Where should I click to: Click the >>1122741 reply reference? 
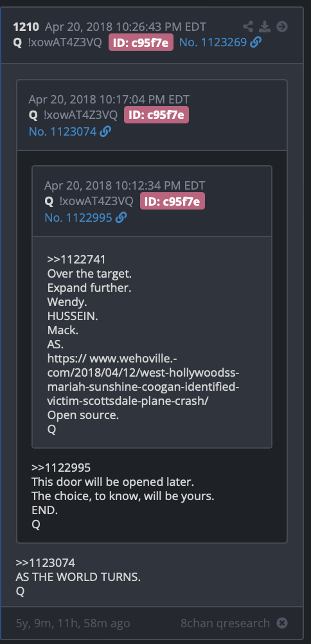pyautogui.click(x=76, y=260)
